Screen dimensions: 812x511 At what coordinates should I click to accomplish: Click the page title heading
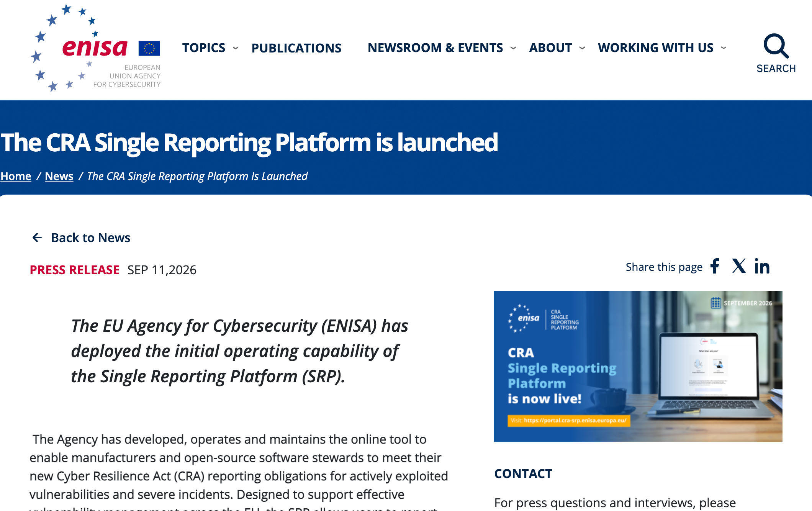249,142
